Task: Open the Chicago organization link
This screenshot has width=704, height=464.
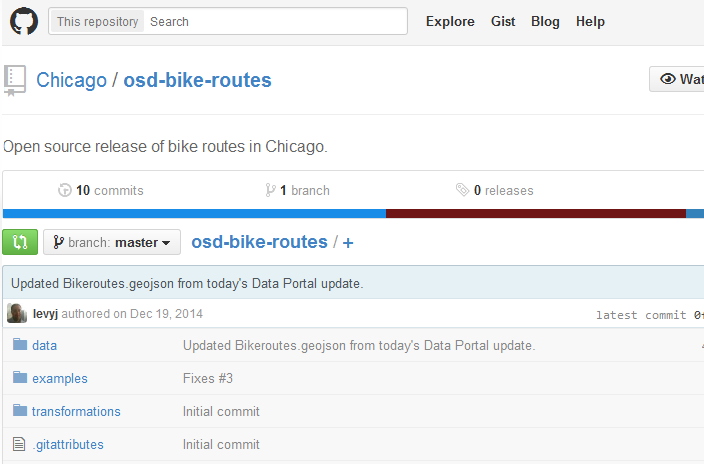Action: 71,80
